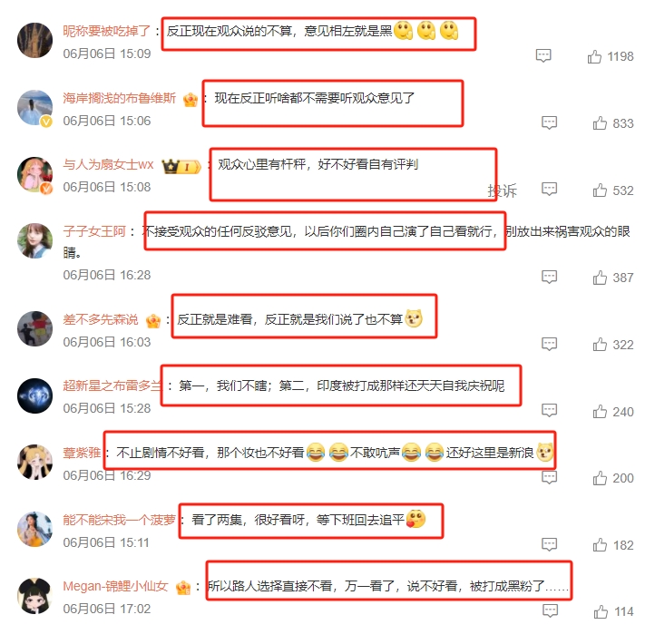Open profile of 海岸搁浅的布鲁维斯
Image resolution: width=655 pixels, height=644 pixels.
[x=120, y=98]
